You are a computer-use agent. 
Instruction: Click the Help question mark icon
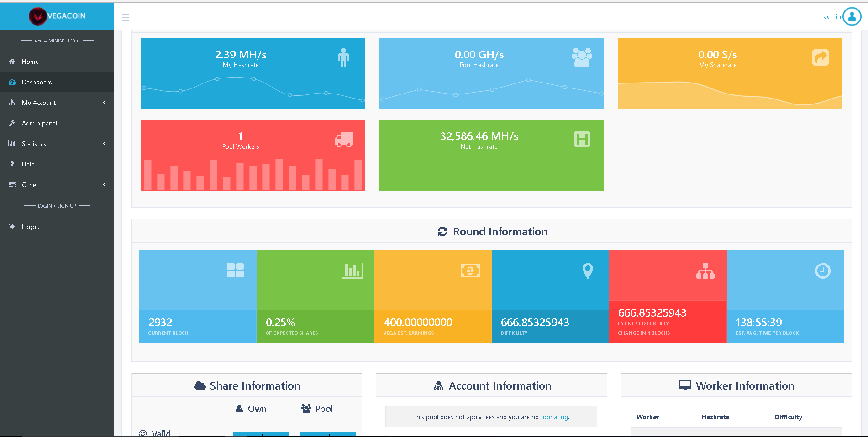tap(12, 164)
